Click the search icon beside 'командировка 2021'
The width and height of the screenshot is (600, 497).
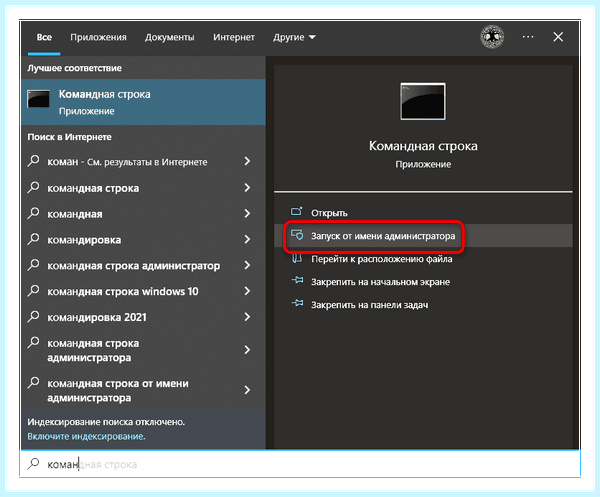[x=33, y=316]
